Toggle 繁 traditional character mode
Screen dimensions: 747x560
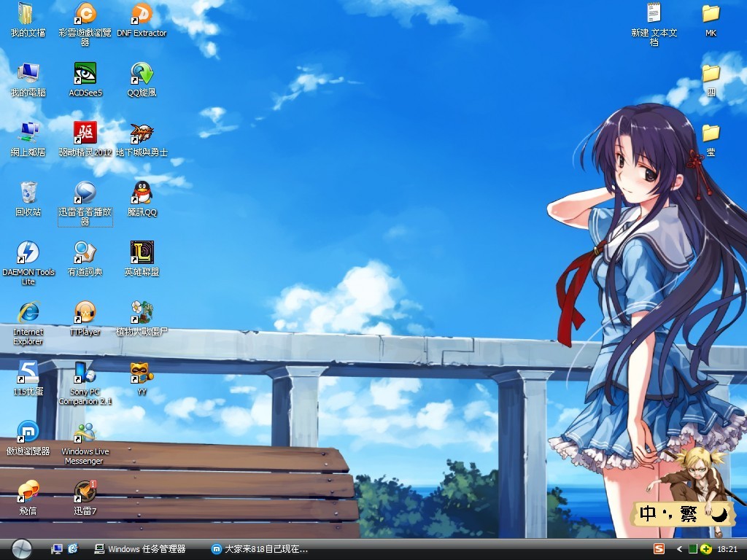tap(689, 513)
